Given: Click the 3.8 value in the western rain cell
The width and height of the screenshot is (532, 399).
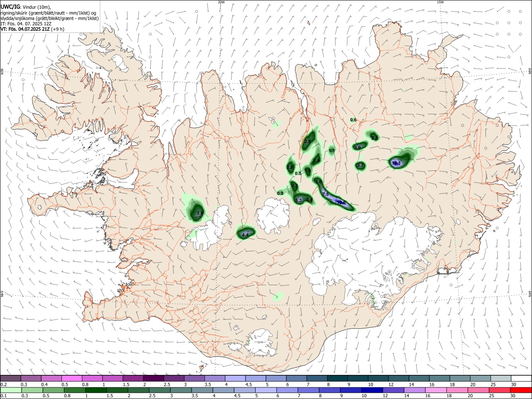Looking at the screenshot, I should [x=200, y=214].
